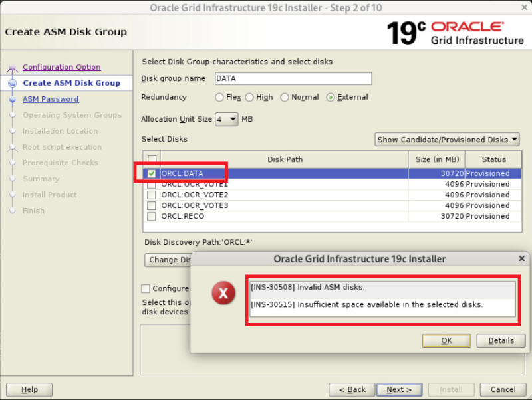Click the Back button
Image resolution: width=532 pixels, height=400 pixels.
tap(352, 389)
